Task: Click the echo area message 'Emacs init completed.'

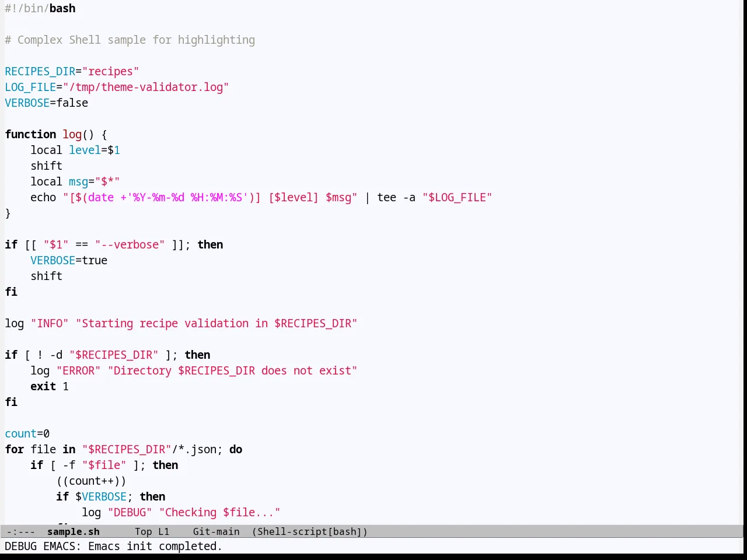Action: [155, 546]
